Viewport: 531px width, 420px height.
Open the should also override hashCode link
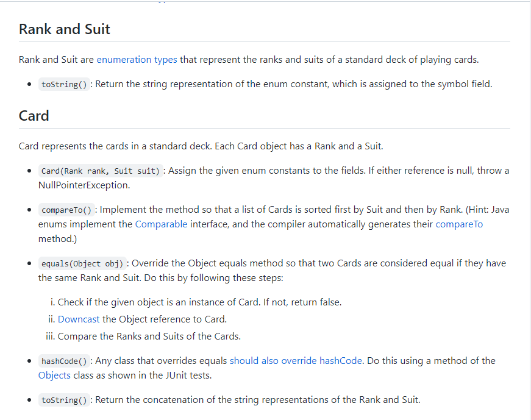[296, 361]
